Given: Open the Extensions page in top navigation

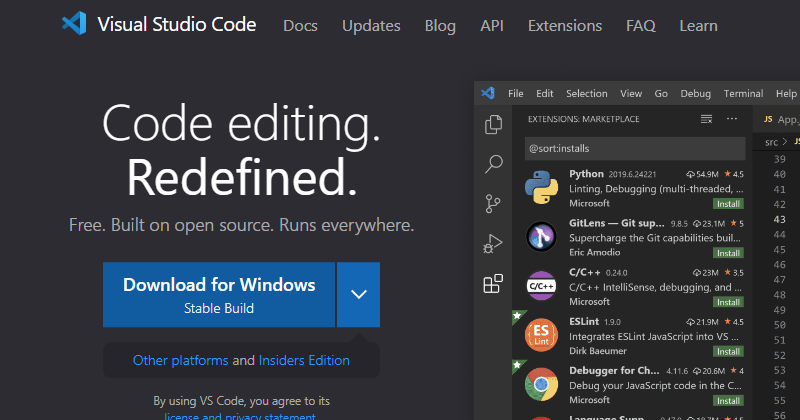Looking at the screenshot, I should click(x=565, y=26).
